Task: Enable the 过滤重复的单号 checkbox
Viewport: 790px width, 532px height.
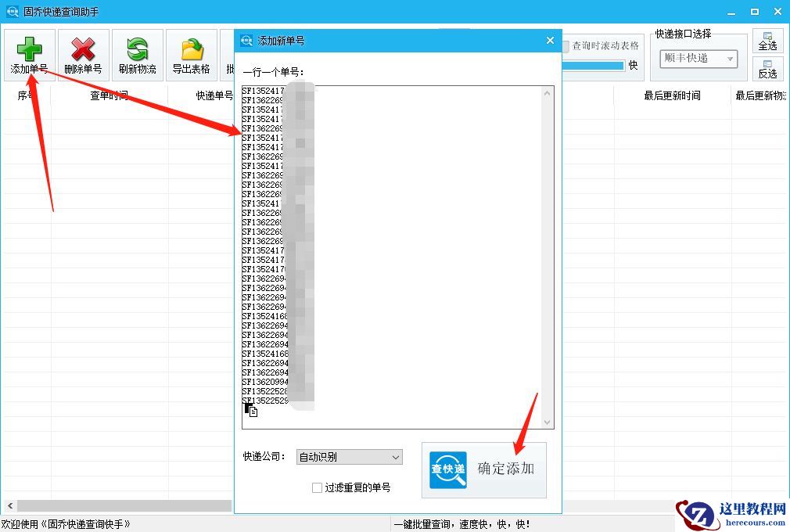Action: click(x=317, y=487)
